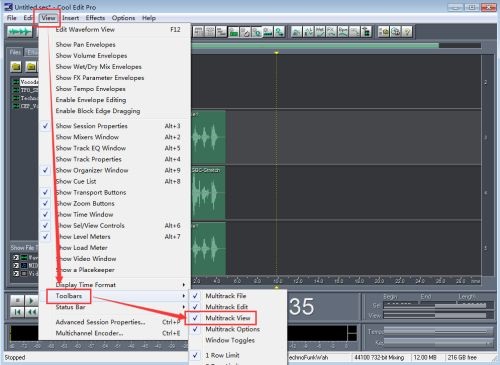Uncheck Multitrack Options toolbar

click(x=238, y=329)
